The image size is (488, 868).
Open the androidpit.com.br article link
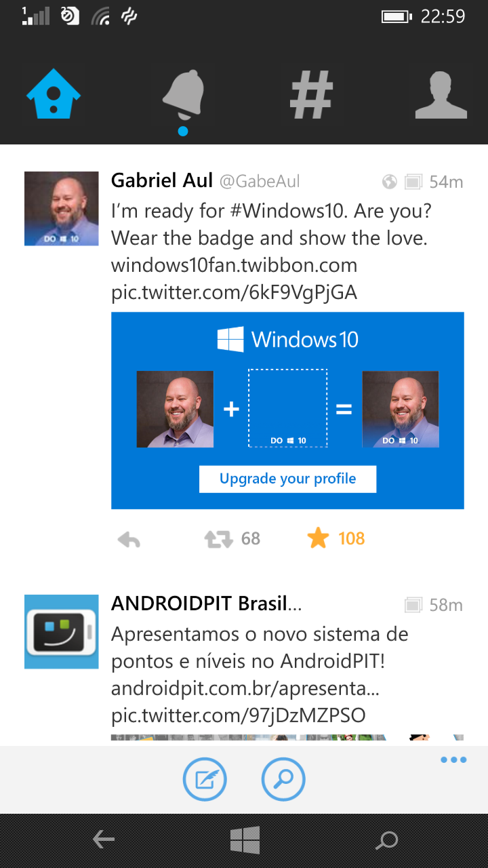[x=245, y=689]
